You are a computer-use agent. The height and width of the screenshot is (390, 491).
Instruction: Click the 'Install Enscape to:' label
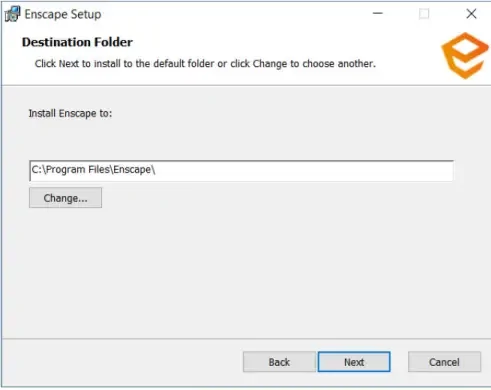[x=70, y=113]
